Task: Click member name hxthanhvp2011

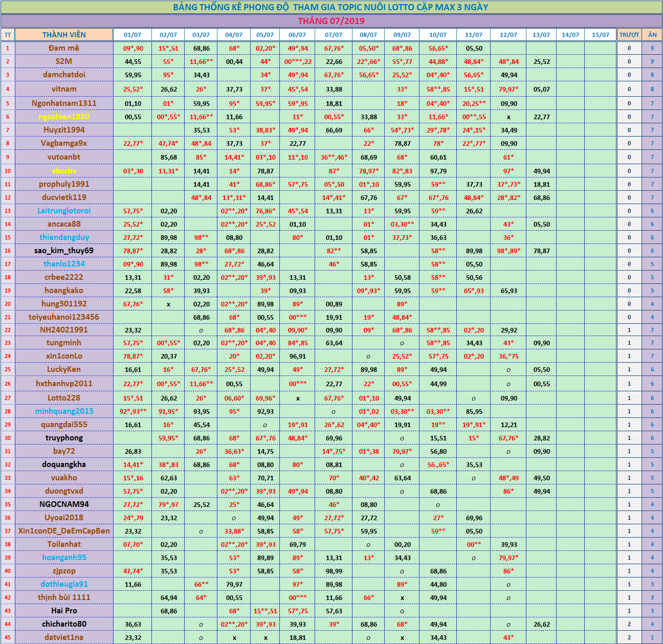Action: (x=64, y=384)
